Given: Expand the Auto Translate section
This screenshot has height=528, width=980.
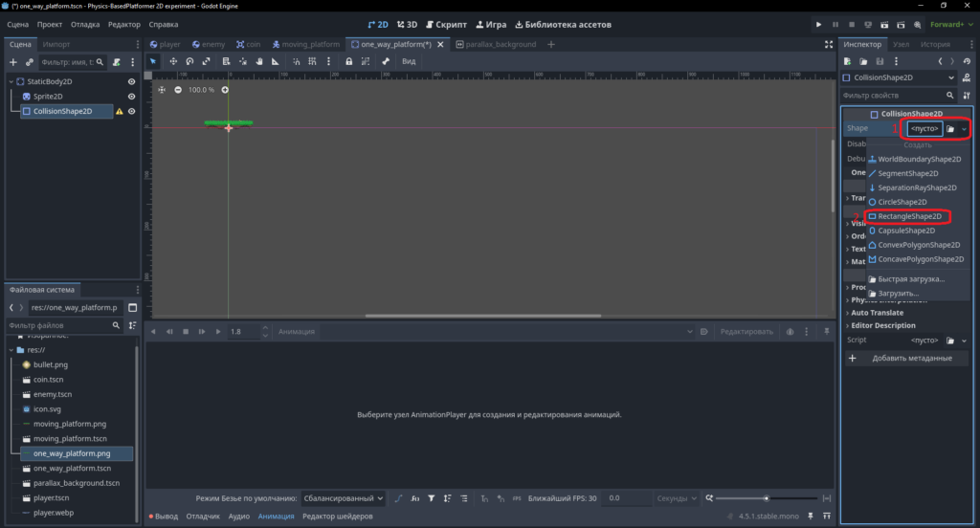Looking at the screenshot, I should [x=875, y=313].
